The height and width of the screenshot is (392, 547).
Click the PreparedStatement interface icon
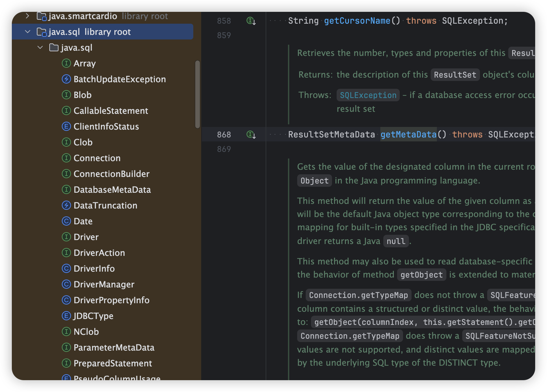(66, 363)
